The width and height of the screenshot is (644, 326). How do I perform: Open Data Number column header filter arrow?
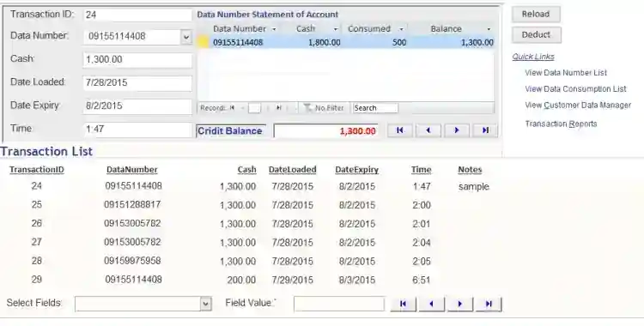[x=274, y=29]
